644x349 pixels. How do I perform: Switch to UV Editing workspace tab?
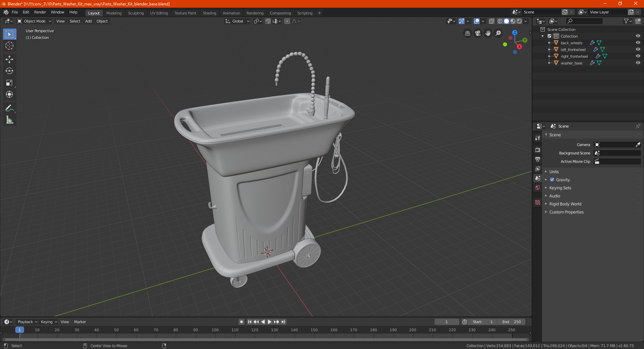pos(159,13)
